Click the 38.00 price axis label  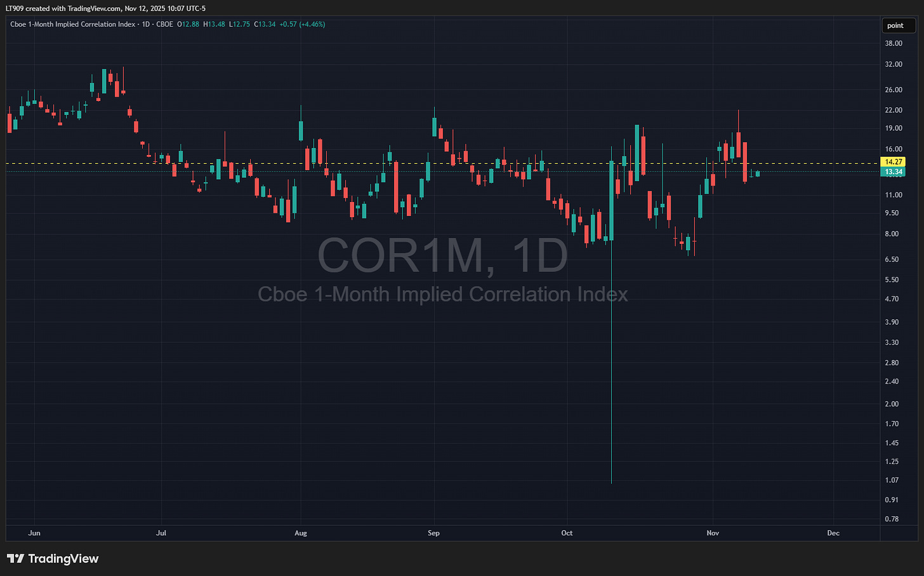(894, 43)
